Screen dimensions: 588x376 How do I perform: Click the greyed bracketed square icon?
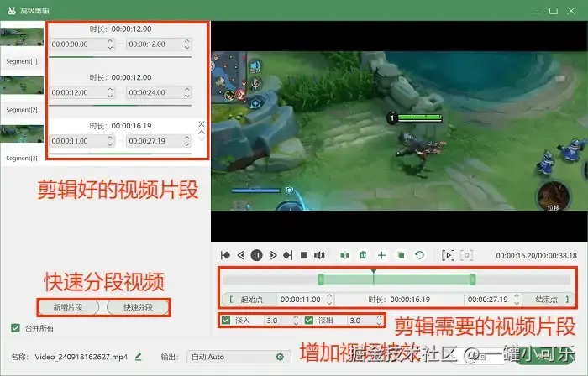pos(466,255)
